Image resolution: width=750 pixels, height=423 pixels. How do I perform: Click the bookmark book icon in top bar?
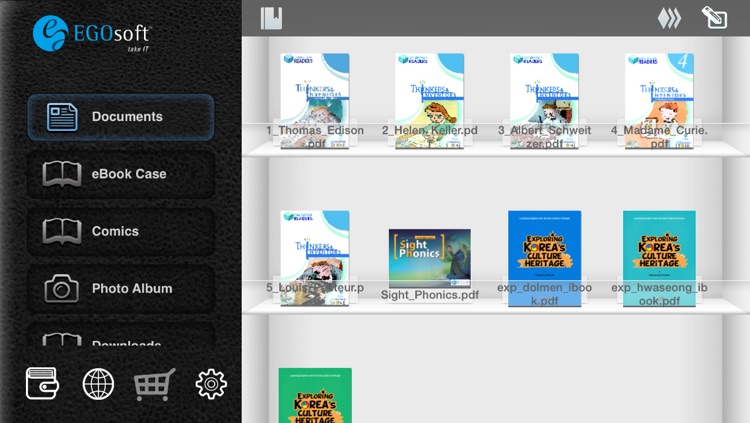tap(271, 18)
